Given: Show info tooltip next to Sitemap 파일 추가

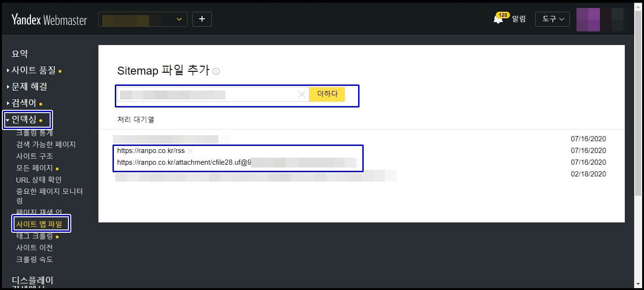Looking at the screenshot, I should [x=216, y=71].
